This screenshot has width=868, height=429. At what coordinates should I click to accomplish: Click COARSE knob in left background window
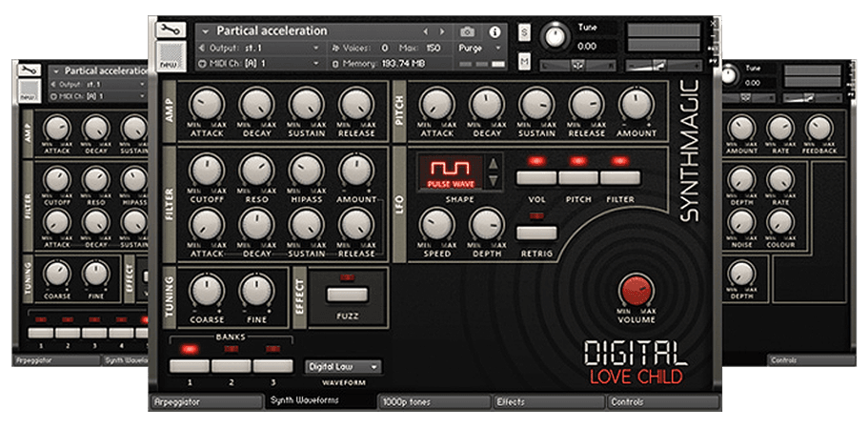pyautogui.click(x=57, y=274)
